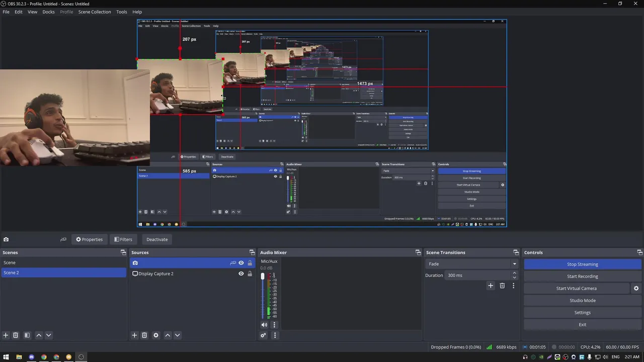644x362 pixels.
Task: Enable Studio Mode
Action: [x=583, y=301]
